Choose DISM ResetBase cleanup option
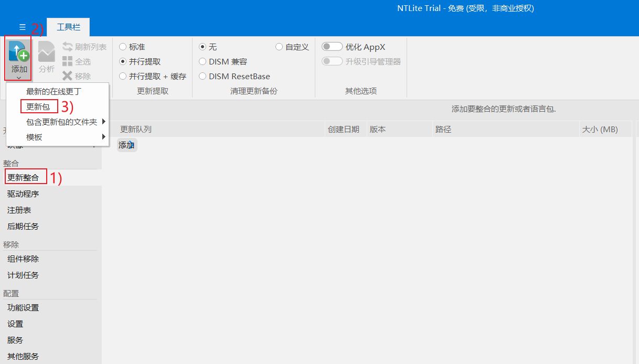 tap(203, 76)
